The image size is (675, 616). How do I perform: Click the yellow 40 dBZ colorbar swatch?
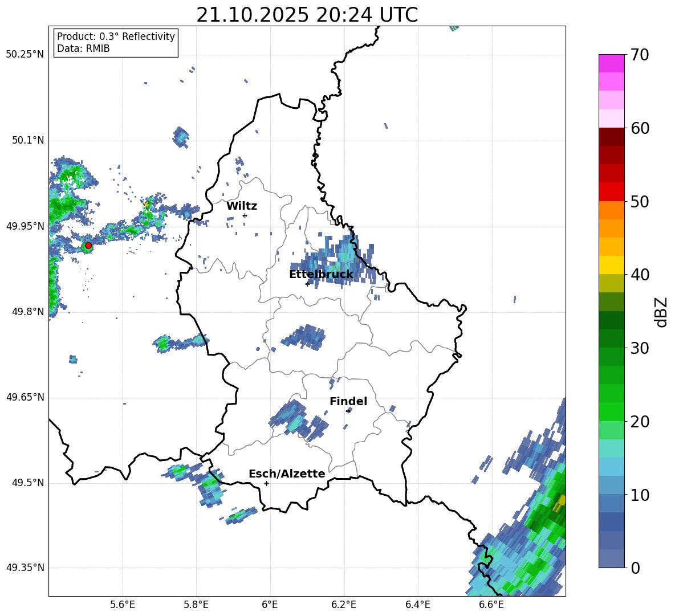point(611,265)
